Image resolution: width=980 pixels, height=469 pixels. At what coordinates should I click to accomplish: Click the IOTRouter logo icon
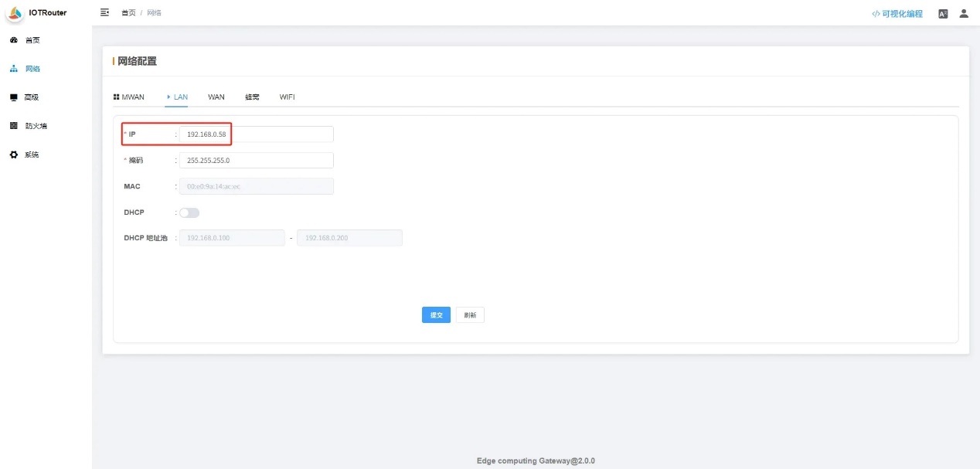(x=15, y=12)
